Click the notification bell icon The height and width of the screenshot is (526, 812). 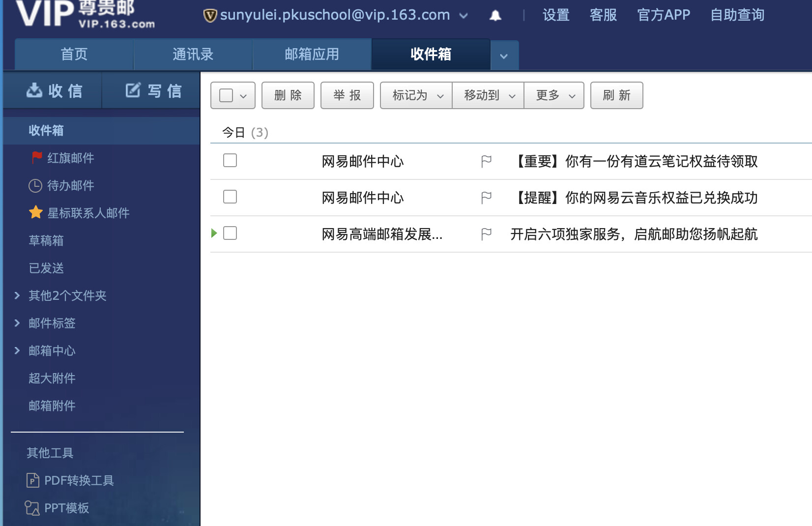(x=495, y=16)
